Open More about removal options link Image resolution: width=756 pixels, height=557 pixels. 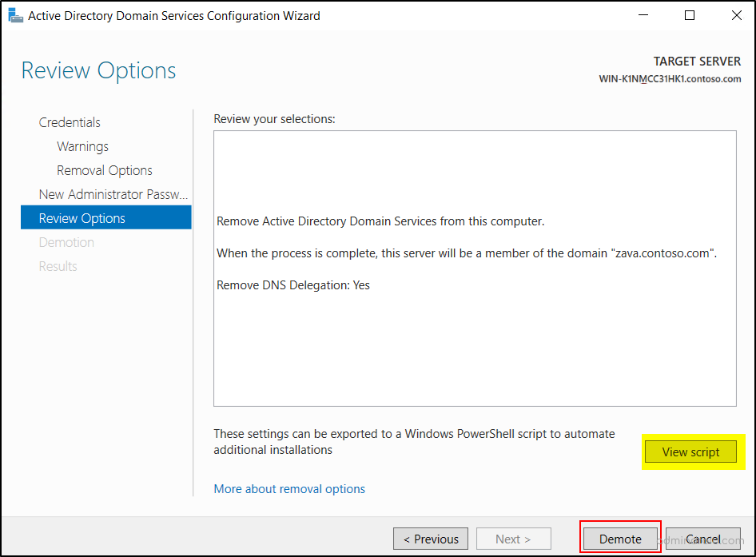[x=289, y=488]
